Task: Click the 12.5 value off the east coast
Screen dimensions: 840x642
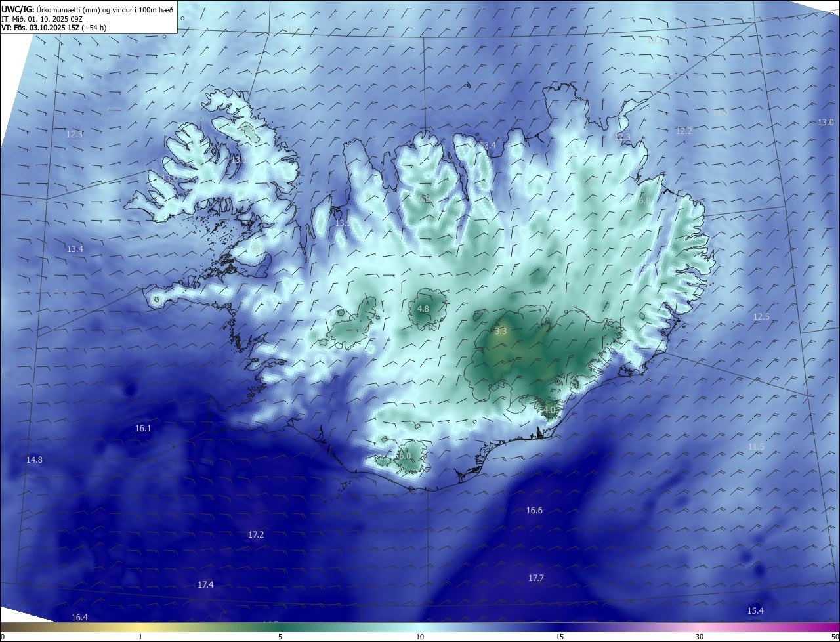Action: click(x=761, y=316)
